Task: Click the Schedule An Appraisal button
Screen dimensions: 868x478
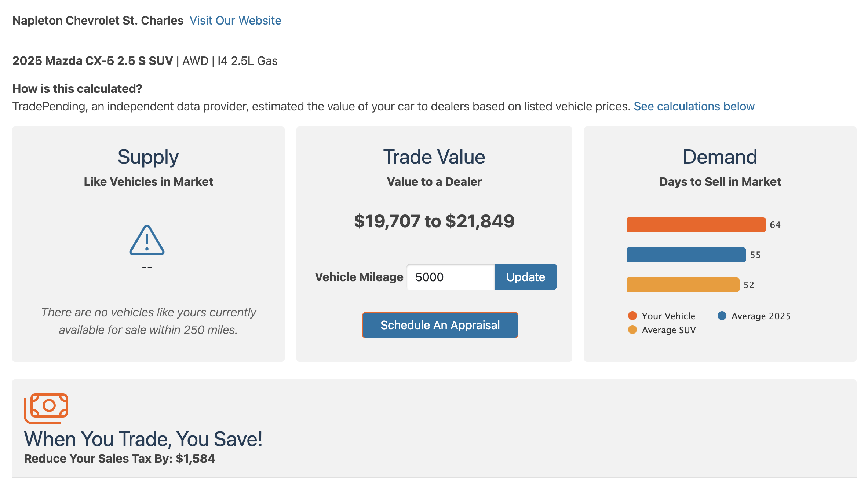Action: click(x=440, y=325)
